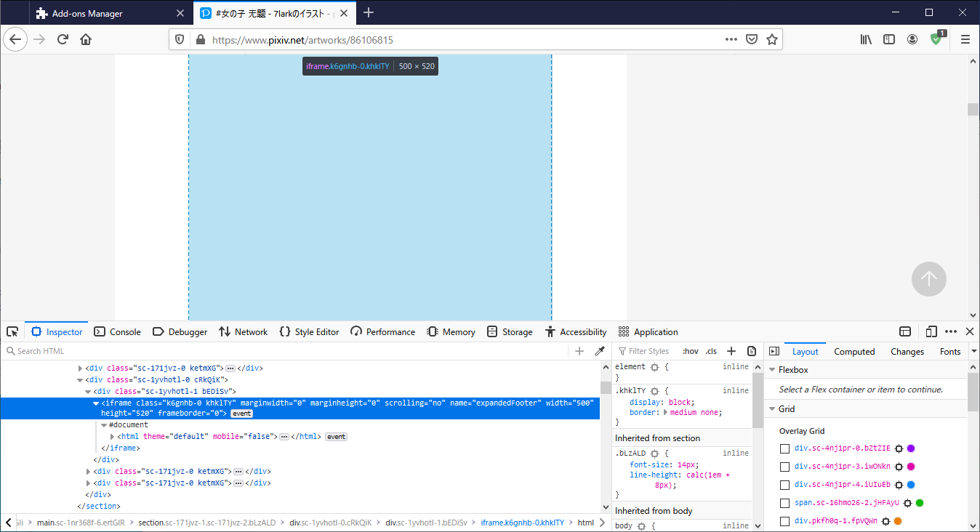Open the eyedropper color picker
The width and height of the screenshot is (980, 532).
tap(600, 351)
